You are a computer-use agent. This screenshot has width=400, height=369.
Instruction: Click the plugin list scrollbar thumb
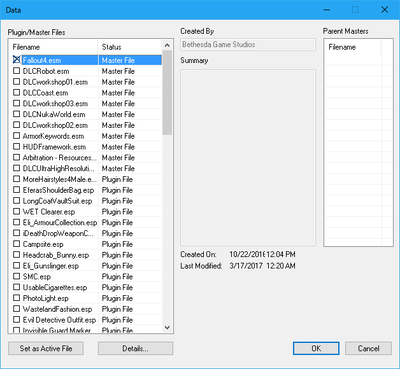coord(167,93)
